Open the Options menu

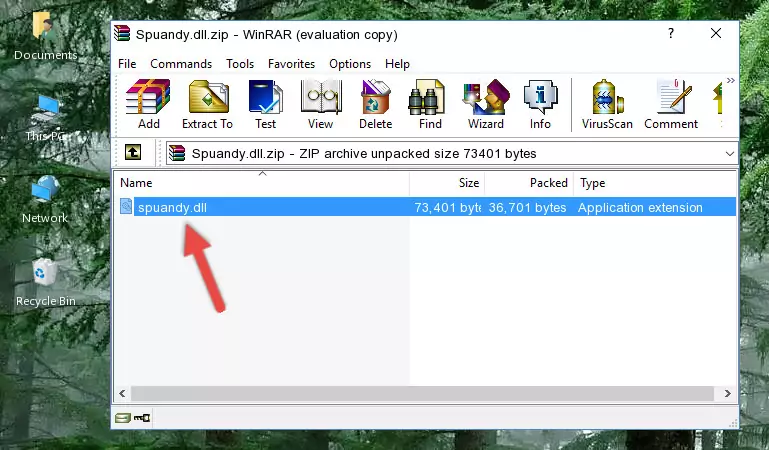350,64
